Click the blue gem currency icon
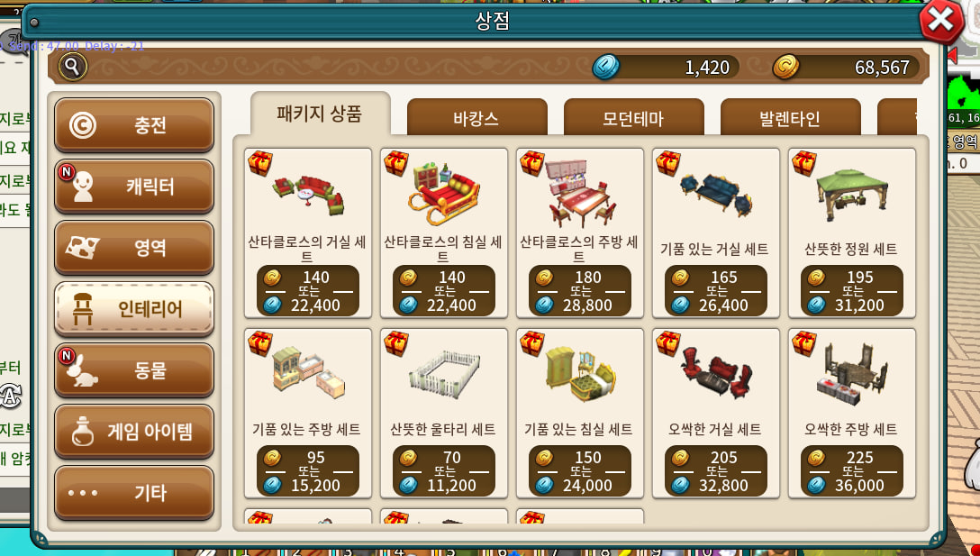 pos(605,67)
